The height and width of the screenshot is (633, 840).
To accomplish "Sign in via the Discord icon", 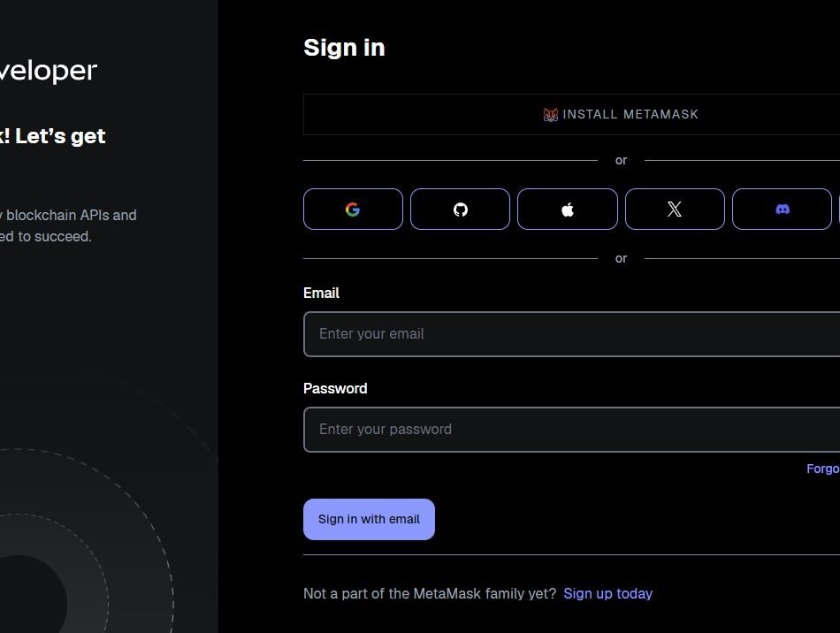I will [x=782, y=209].
